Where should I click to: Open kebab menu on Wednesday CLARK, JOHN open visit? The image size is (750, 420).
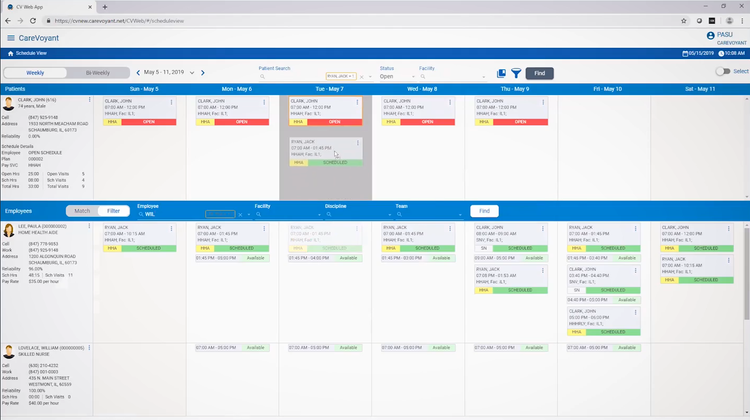pos(450,102)
